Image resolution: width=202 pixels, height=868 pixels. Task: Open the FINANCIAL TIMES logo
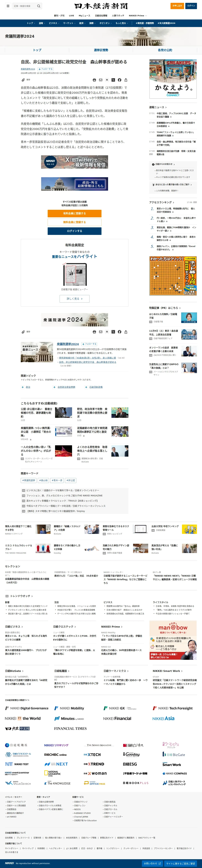(x=70, y=729)
